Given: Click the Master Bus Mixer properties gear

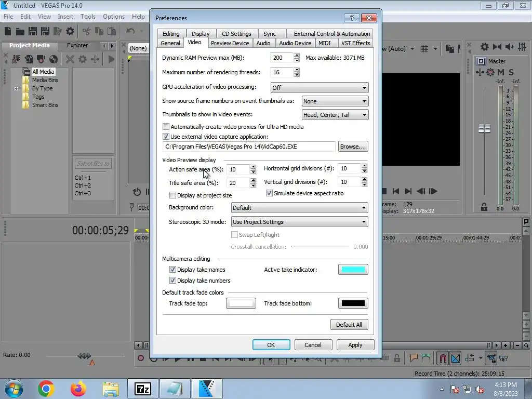Looking at the screenshot, I should [x=485, y=47].
